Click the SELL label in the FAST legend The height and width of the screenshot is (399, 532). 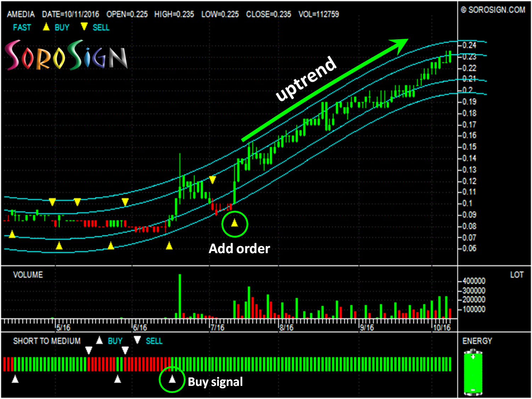(x=101, y=28)
